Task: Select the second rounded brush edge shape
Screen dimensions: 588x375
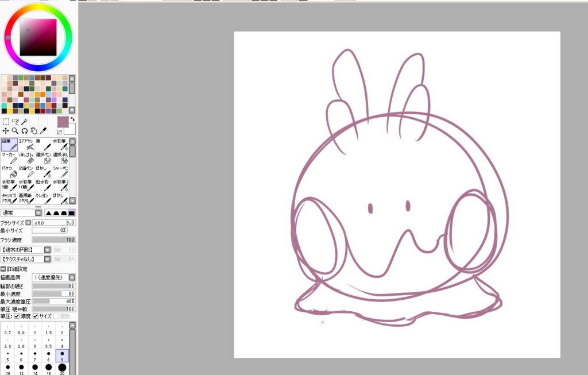Action: [56, 213]
